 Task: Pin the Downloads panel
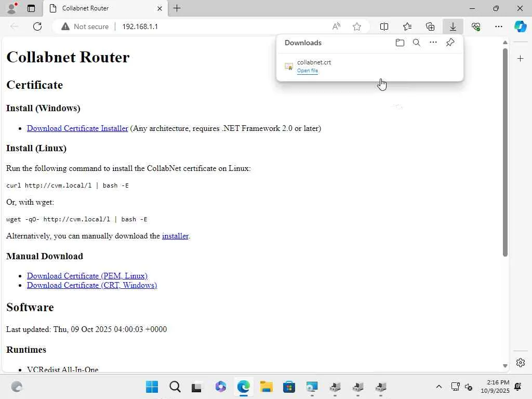click(450, 43)
